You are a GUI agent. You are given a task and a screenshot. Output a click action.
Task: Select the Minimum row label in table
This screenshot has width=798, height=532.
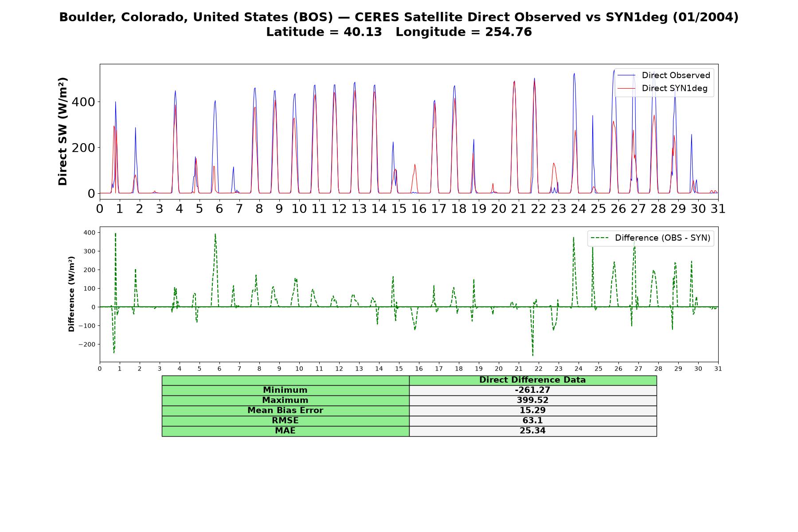pyautogui.click(x=286, y=390)
